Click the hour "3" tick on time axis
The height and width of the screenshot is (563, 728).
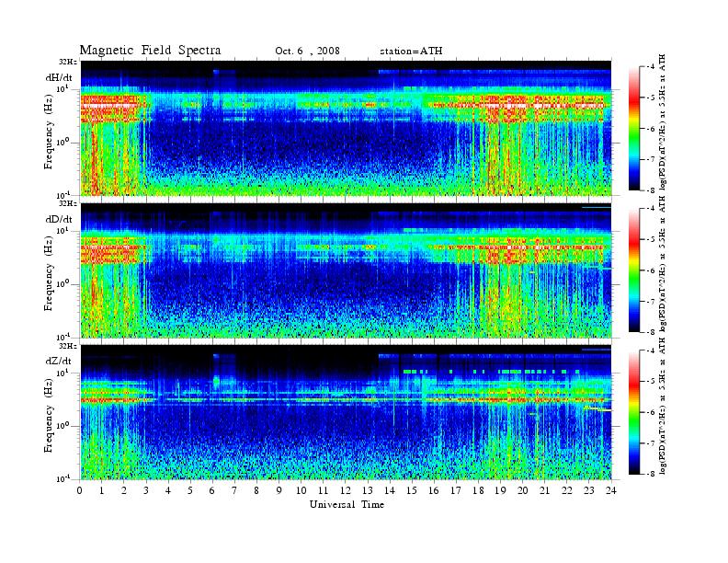tap(146, 490)
